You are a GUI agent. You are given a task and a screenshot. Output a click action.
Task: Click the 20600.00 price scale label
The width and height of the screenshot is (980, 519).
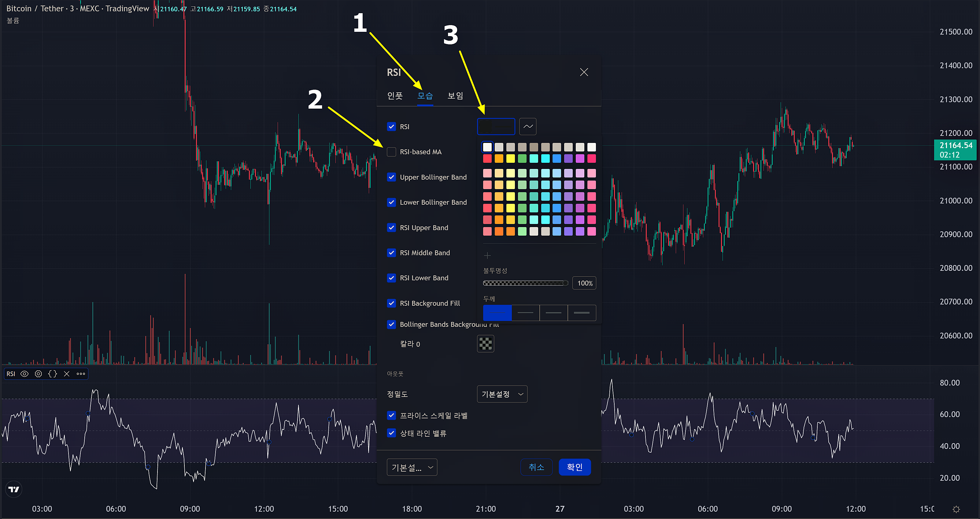pyautogui.click(x=956, y=335)
